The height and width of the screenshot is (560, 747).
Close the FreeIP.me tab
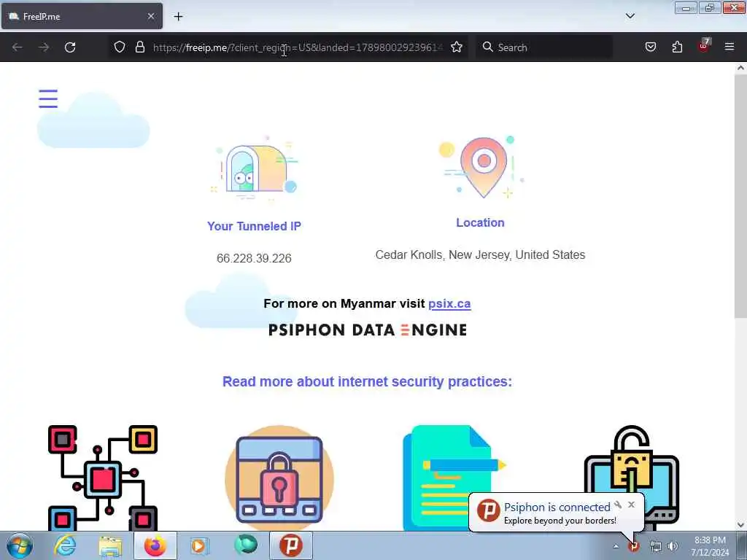click(151, 16)
